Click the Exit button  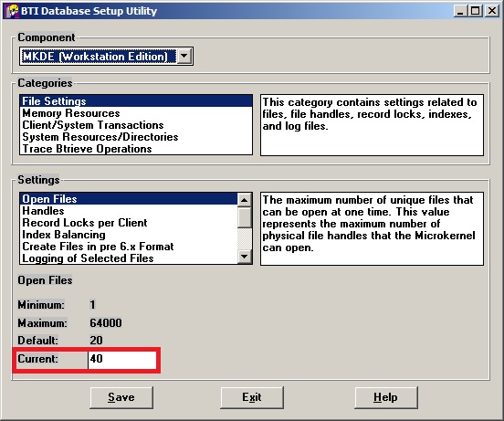pyautogui.click(x=252, y=397)
